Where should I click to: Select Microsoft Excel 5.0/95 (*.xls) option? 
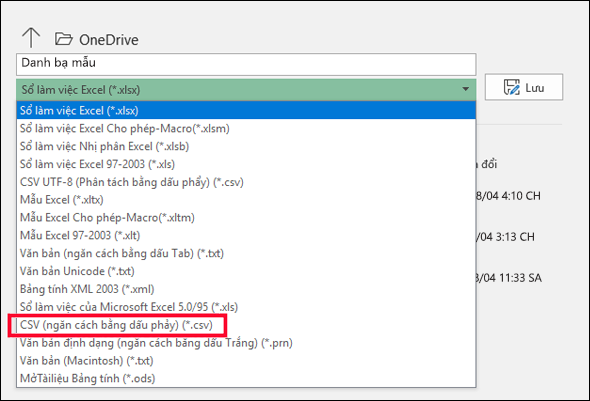click(x=246, y=307)
